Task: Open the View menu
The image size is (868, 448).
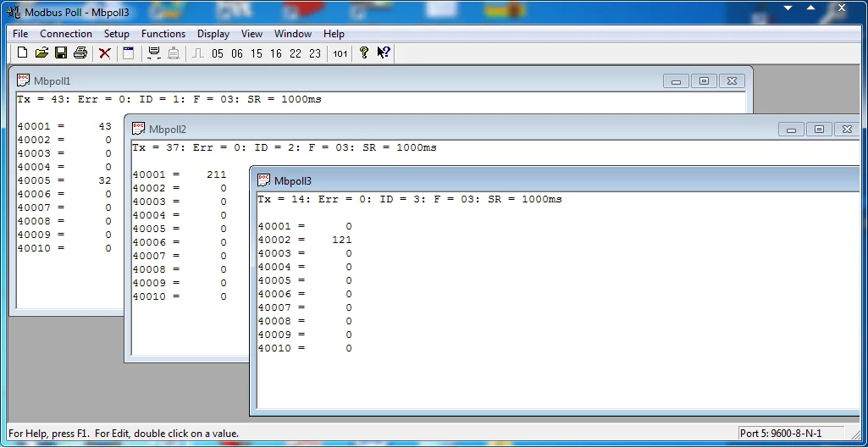Action: (x=252, y=34)
